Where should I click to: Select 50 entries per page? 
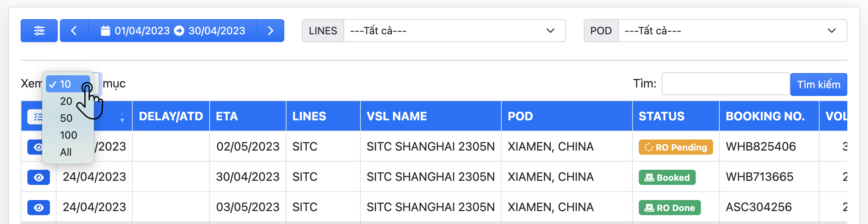(66, 118)
